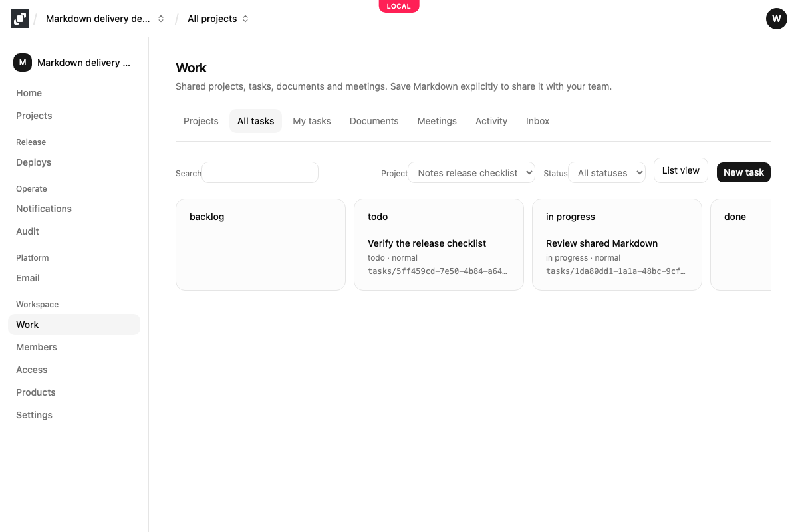This screenshot has height=532, width=798.
Task: Click the in progress column header
Action: [571, 217]
